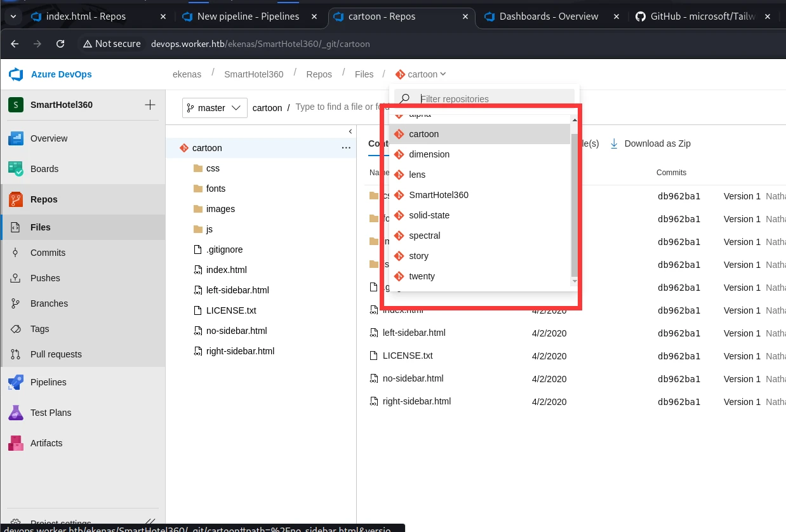The height and width of the screenshot is (532, 786).
Task: Click the Download as Zip arrow icon
Action: pos(614,143)
